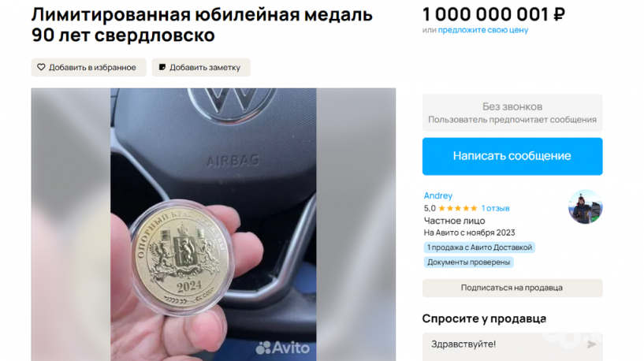Click the right blurred area of gallery
Screen dimensions: 644x361
click(x=356, y=225)
